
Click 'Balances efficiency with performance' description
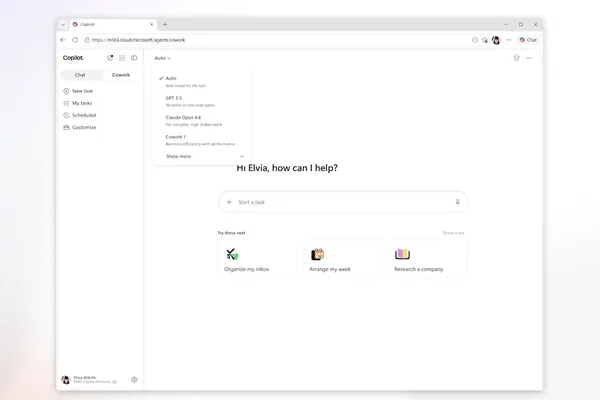click(x=200, y=144)
